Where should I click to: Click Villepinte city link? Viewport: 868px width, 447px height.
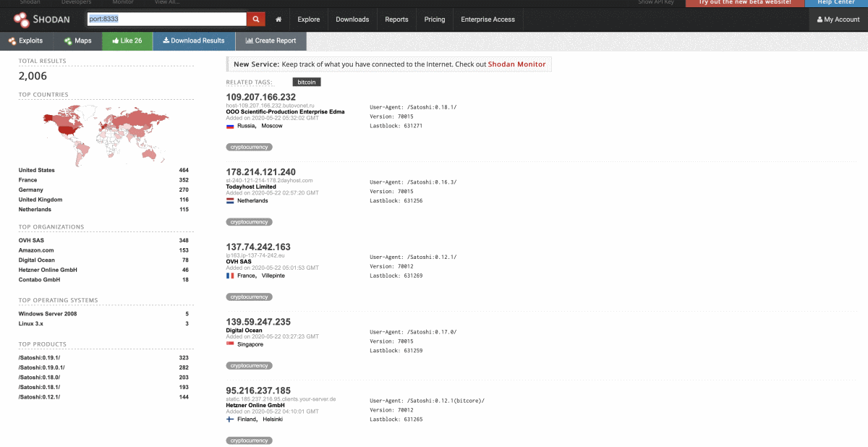pyautogui.click(x=275, y=276)
